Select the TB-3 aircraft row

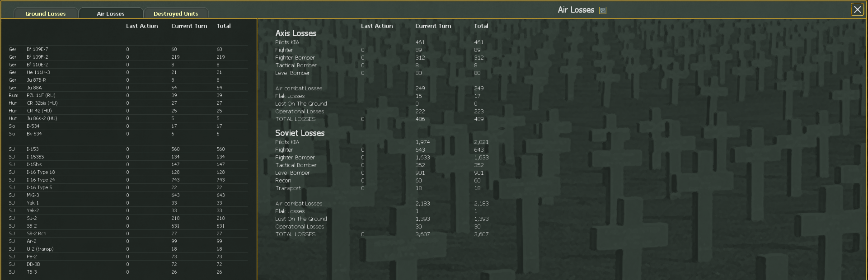(x=128, y=272)
